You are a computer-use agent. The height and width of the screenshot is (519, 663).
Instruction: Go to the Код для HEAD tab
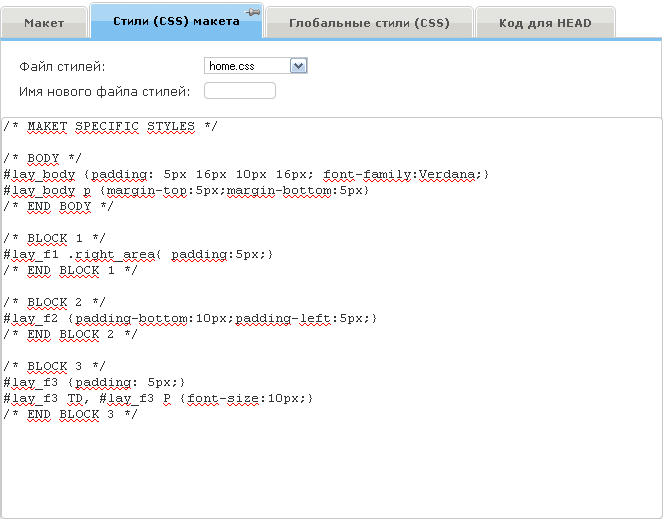pos(545,22)
